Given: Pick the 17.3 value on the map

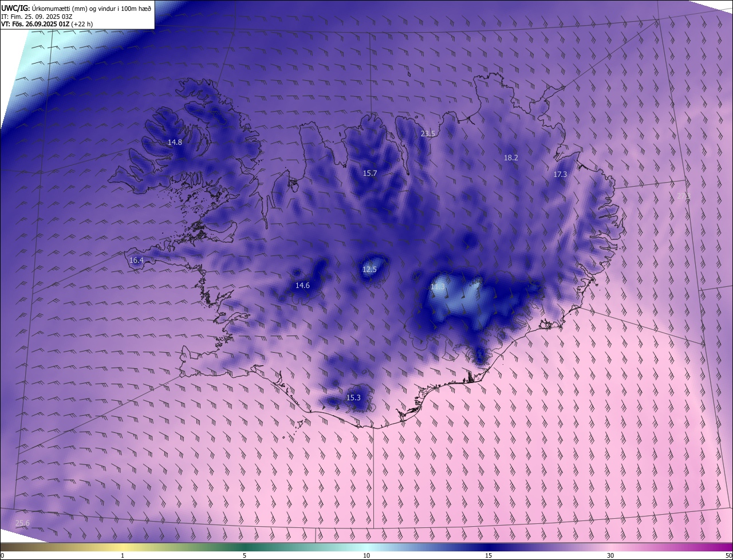Looking at the screenshot, I should [560, 174].
